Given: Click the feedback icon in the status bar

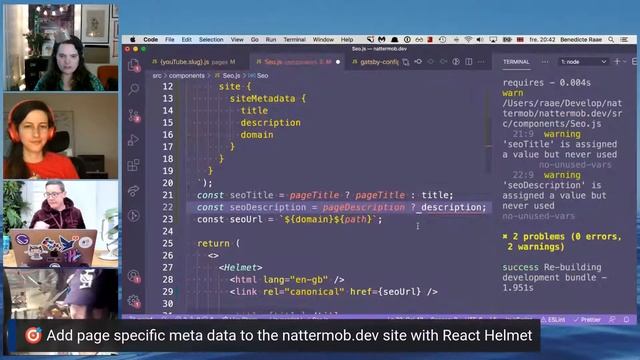Looking at the screenshot, I should pyautogui.click(x=612, y=320).
